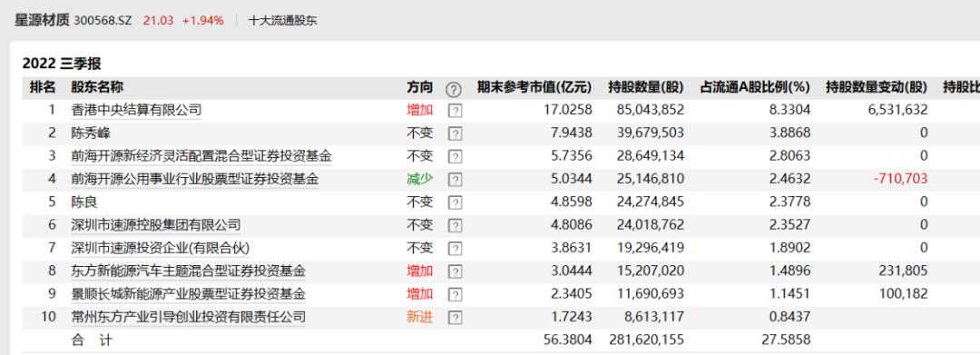Image resolution: width=980 pixels, height=355 pixels.
Task: Click the stock name 星源材质
Action: (x=43, y=20)
